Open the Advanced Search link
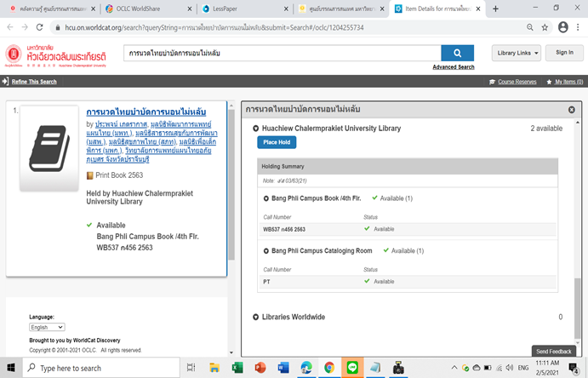Screen dimensions: 588x378 pyautogui.click(x=454, y=67)
